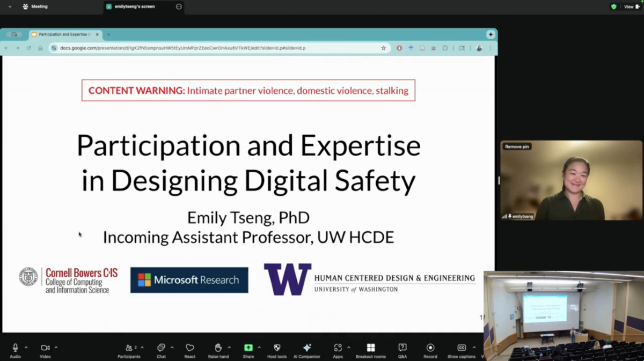
Task: Open the Participants list
Action: click(129, 348)
